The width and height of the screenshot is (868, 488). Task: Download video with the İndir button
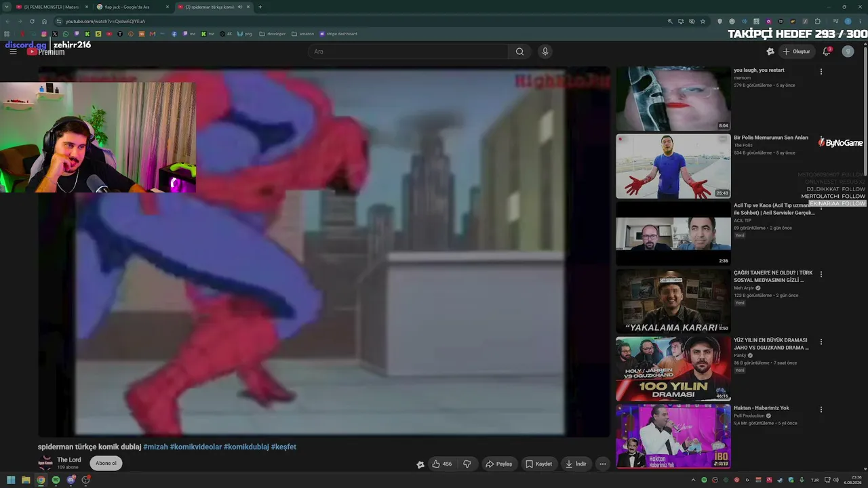[x=576, y=464]
